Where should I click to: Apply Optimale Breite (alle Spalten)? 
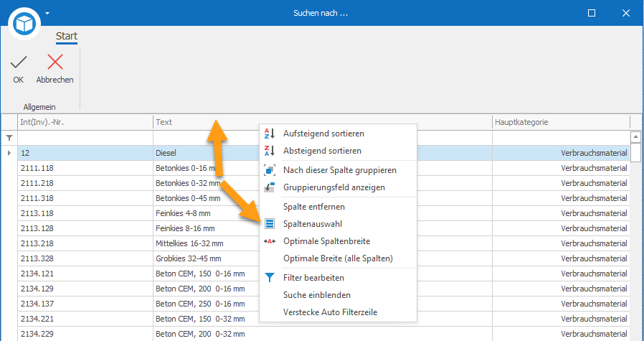tap(338, 258)
